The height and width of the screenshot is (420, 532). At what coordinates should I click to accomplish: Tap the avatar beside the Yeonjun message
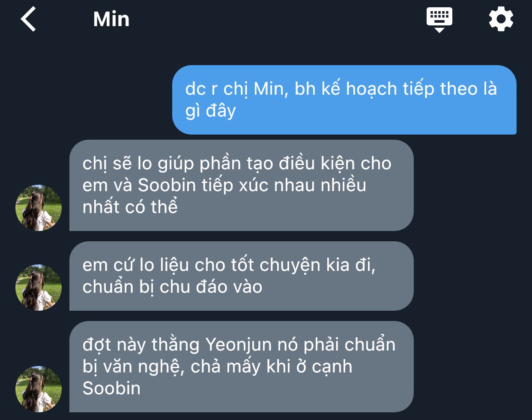pos(39,389)
